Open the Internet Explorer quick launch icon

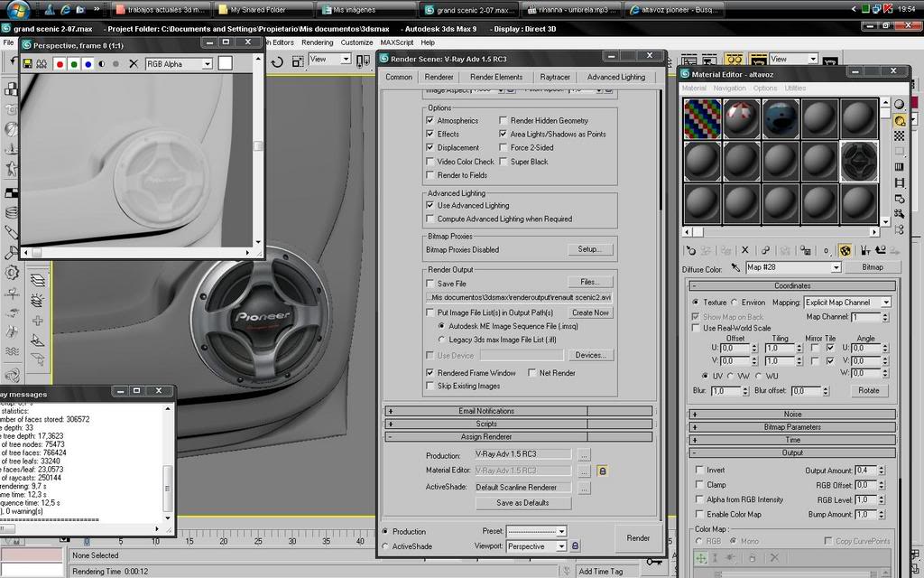coord(65,9)
